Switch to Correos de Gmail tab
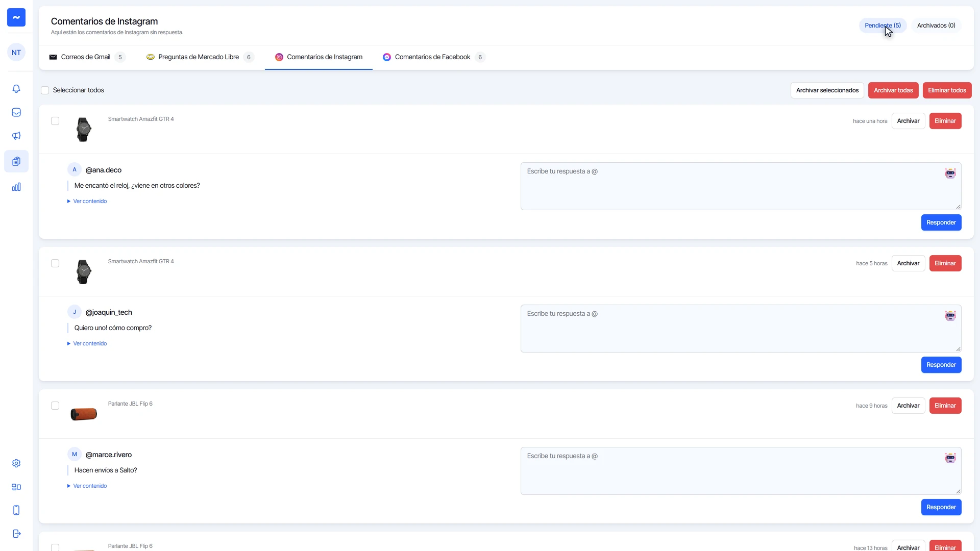This screenshot has width=980, height=551. (87, 57)
